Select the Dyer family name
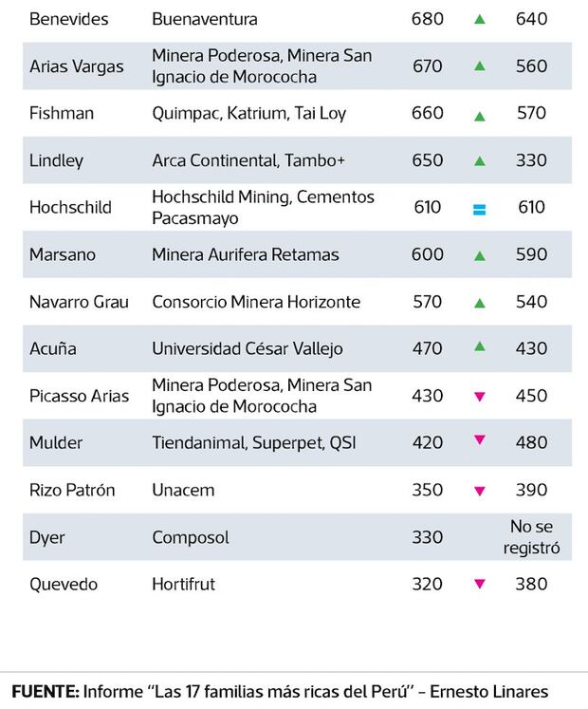 pyautogui.click(x=47, y=537)
